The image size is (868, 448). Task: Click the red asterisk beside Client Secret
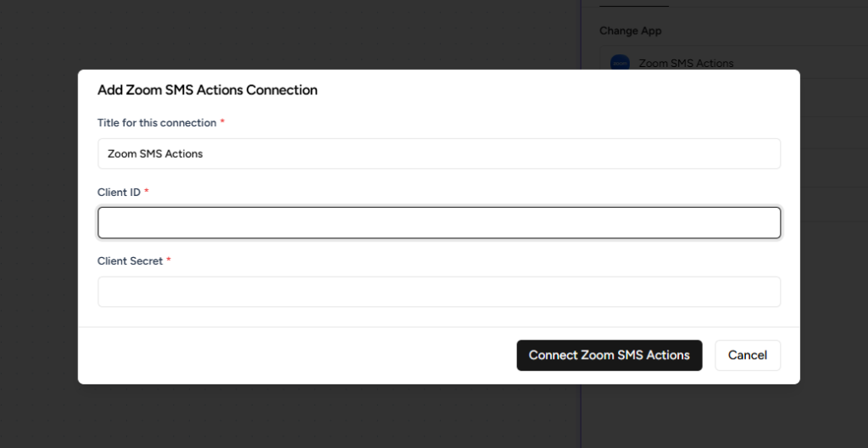click(169, 261)
